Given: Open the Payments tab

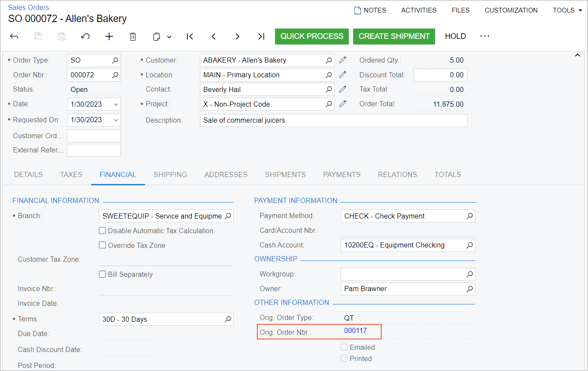Looking at the screenshot, I should [x=341, y=174].
